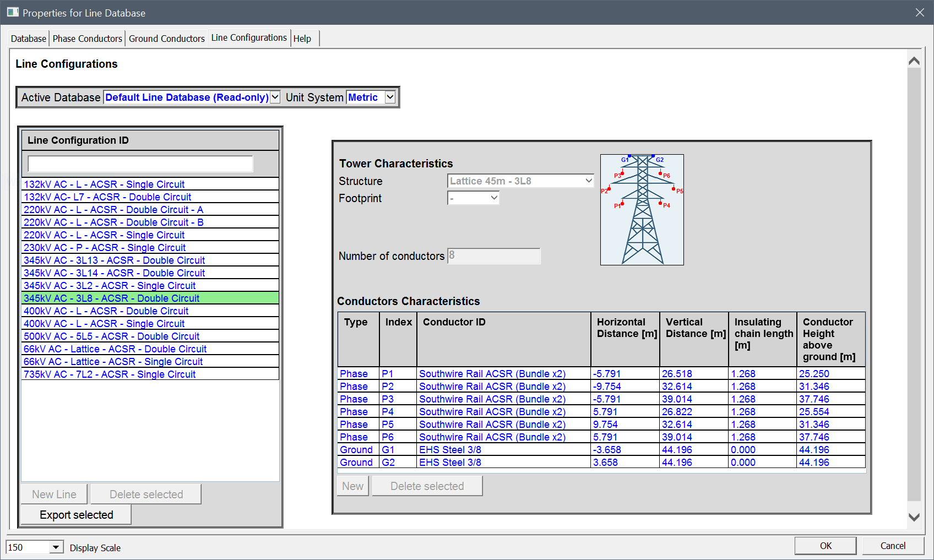Image resolution: width=934 pixels, height=560 pixels.
Task: Click the Ground G1 EHS Steel entry
Action: pyautogui.click(x=449, y=449)
